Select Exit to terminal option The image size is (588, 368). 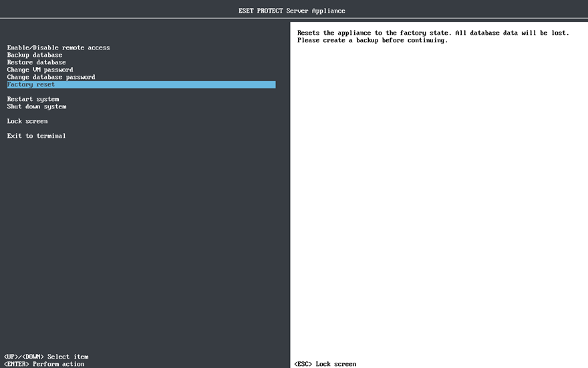[x=36, y=136]
